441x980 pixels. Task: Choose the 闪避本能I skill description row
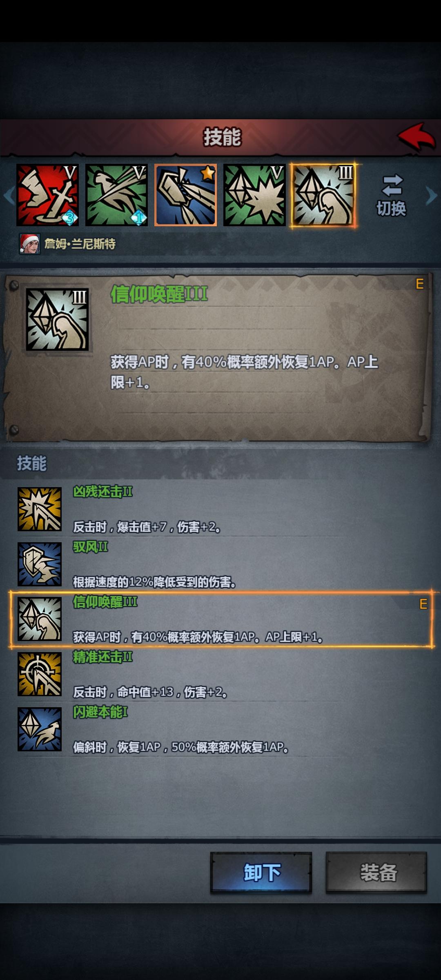coord(221,729)
